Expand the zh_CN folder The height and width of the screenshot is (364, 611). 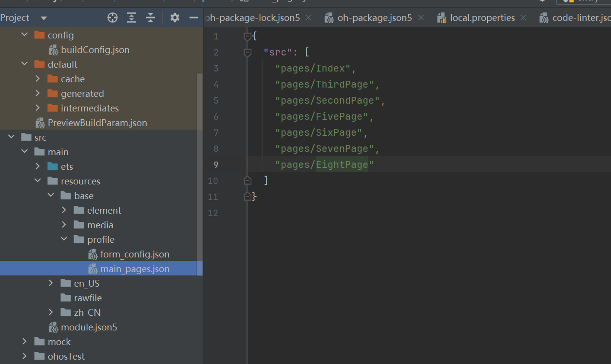(x=51, y=312)
